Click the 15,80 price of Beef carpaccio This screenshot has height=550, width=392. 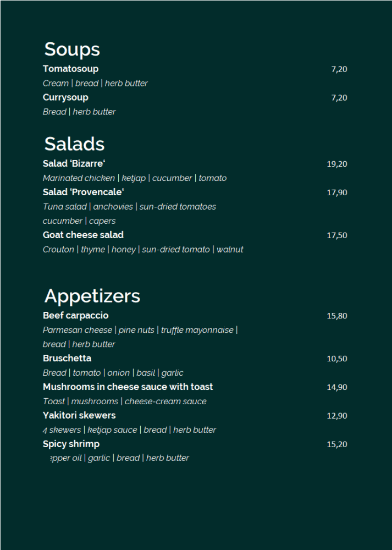click(x=337, y=316)
